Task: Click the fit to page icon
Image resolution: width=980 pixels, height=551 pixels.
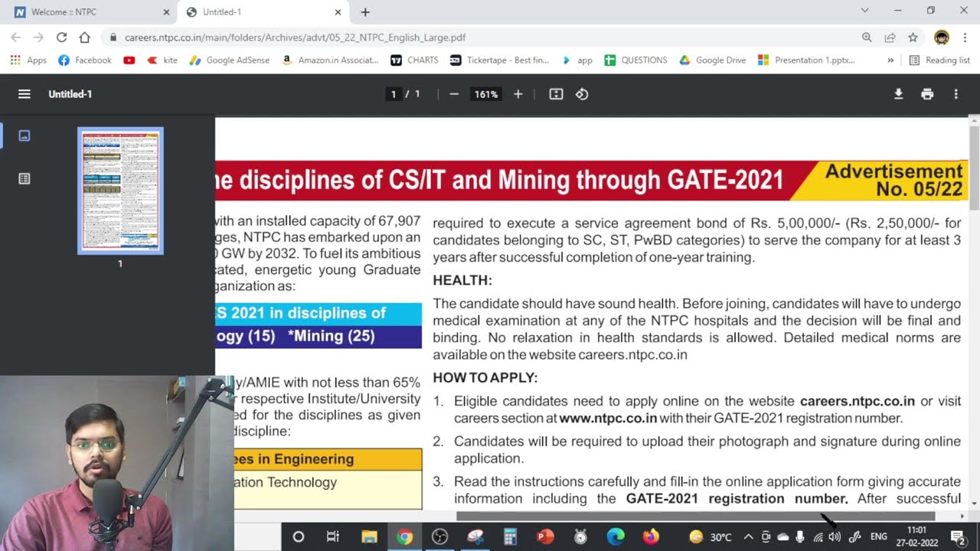Action: point(557,94)
